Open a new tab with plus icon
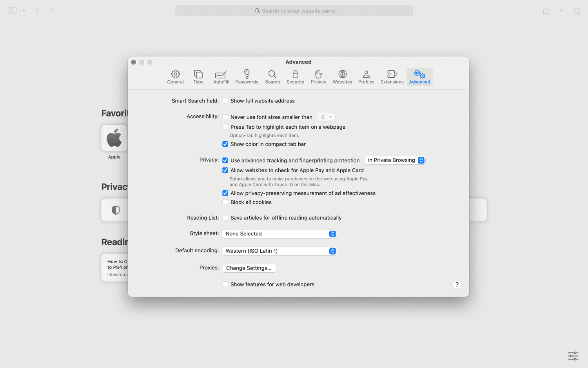The image size is (588, 368). [x=561, y=11]
